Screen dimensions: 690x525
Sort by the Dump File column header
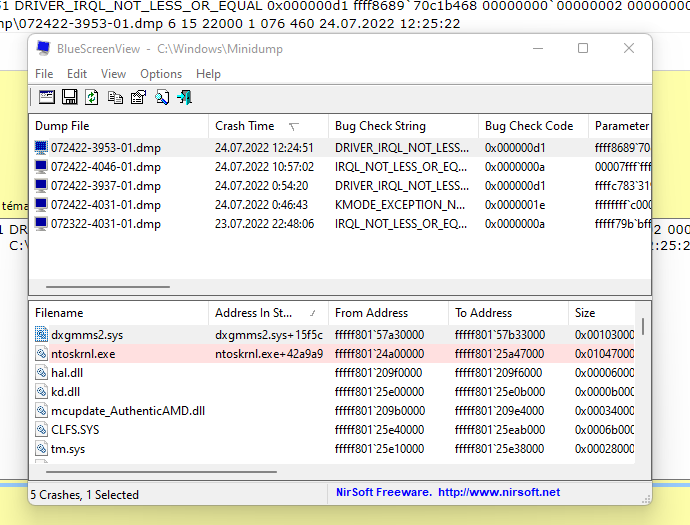119,126
